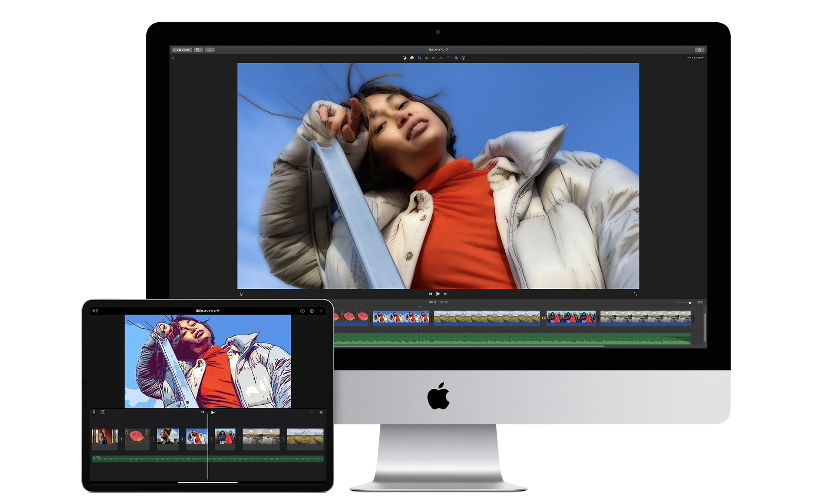The width and height of the screenshot is (826, 504).
Task: Tap 完了 on the iPad
Action: (95, 311)
